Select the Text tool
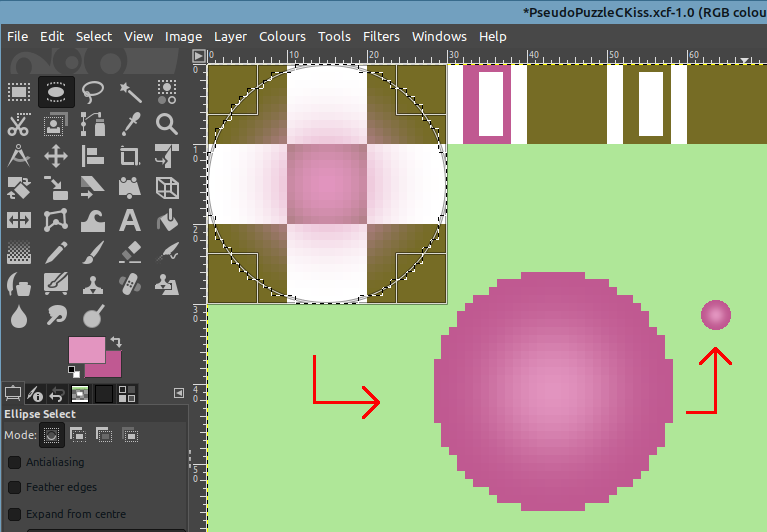This screenshot has width=767, height=532. pyautogui.click(x=130, y=220)
